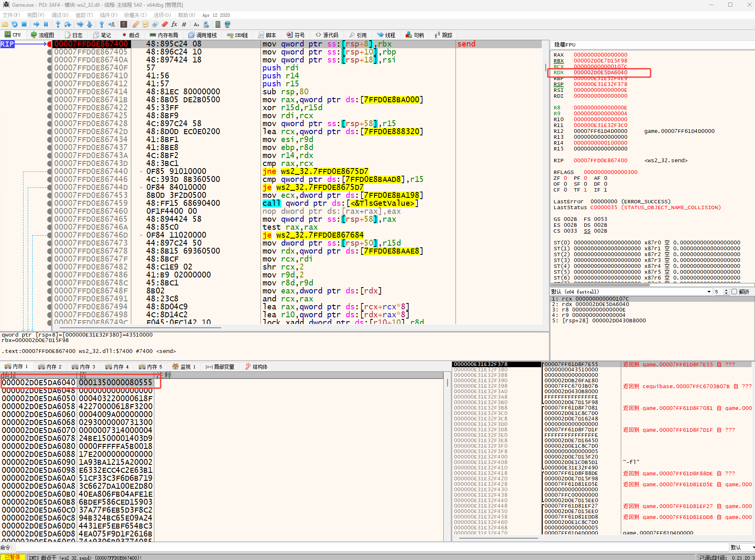Toggle the 解锁 checkbox

coord(734,292)
